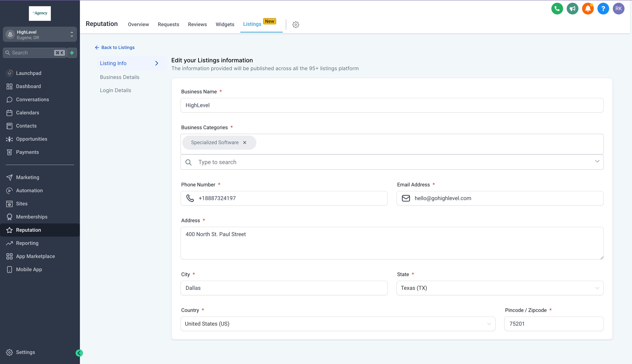Open Reporting in the sidebar
This screenshot has height=364, width=632.
(x=40, y=243)
